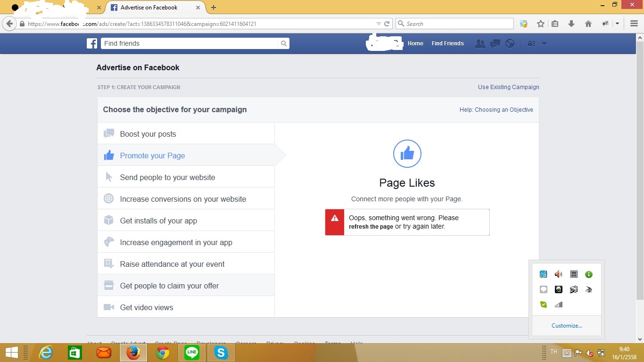Viewport: 644px width, 362px height.
Task: Click the browser Back arrow button
Action: [x=9, y=24]
